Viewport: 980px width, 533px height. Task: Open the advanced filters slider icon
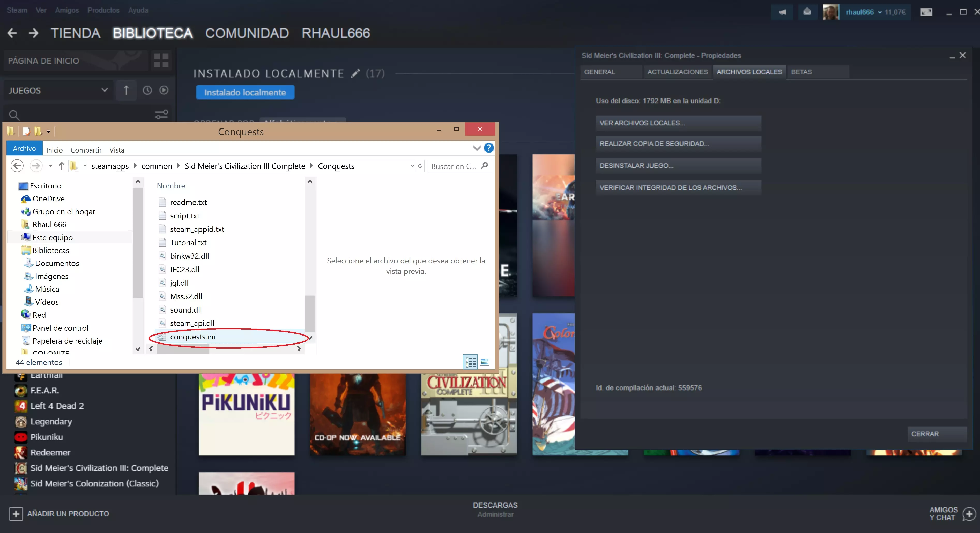[161, 115]
